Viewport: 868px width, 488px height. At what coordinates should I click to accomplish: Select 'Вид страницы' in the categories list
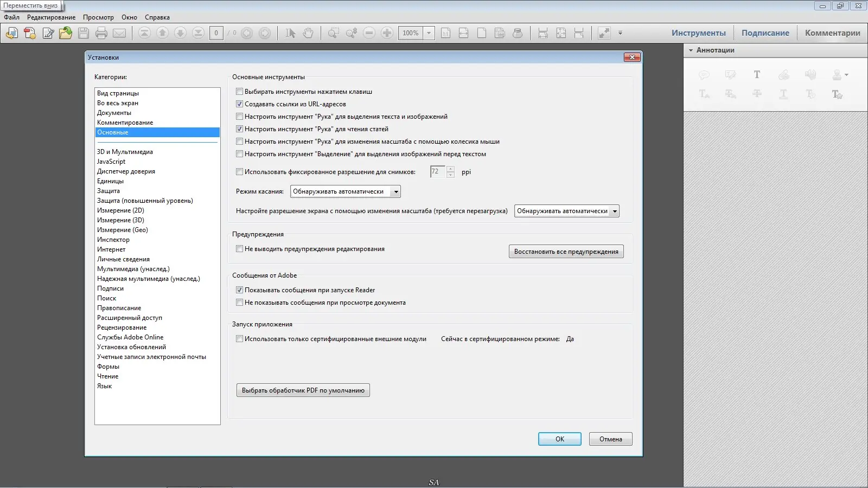(157, 93)
